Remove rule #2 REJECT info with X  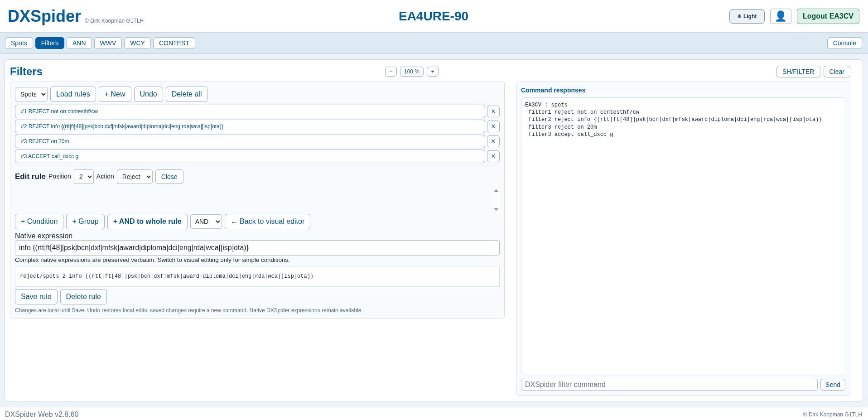point(493,126)
